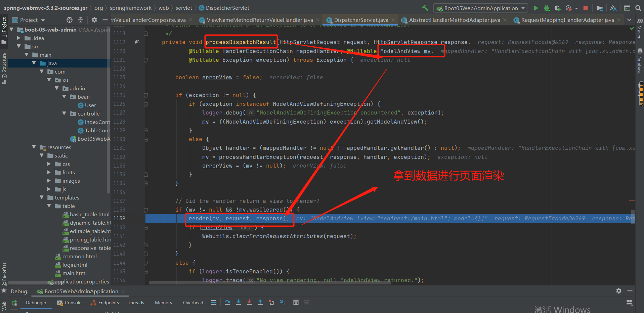This screenshot has height=313, width=644.
Task: Collapse the templates folder arrow
Action: [42, 197]
